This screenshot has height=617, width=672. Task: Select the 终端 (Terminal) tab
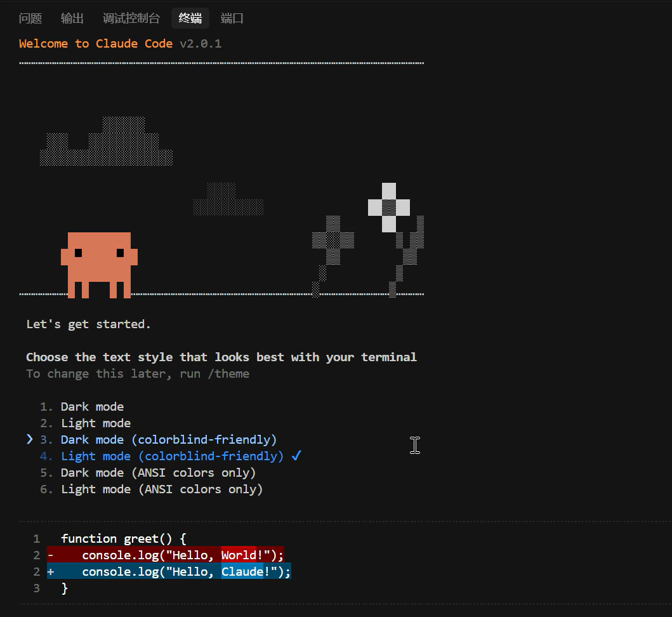pos(190,18)
